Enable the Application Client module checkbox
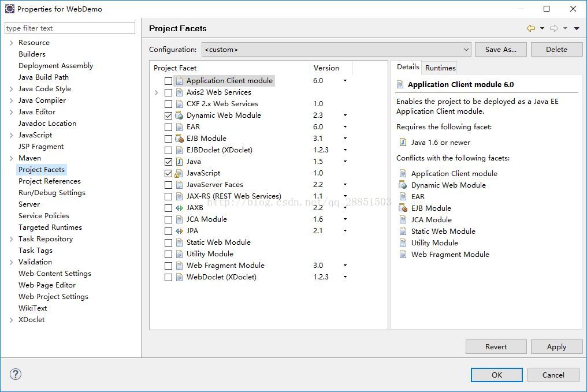The width and height of the screenshot is (587, 392). [169, 81]
